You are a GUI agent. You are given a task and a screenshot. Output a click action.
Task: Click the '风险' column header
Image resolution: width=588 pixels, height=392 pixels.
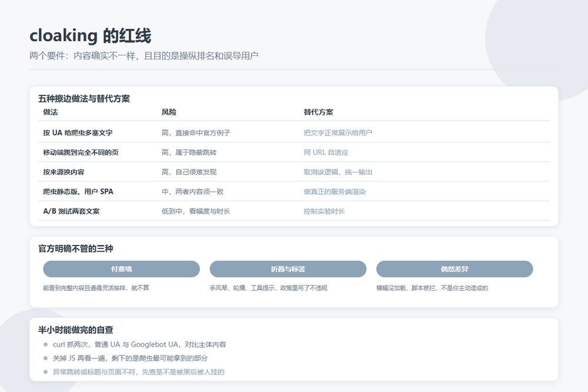tap(169, 112)
